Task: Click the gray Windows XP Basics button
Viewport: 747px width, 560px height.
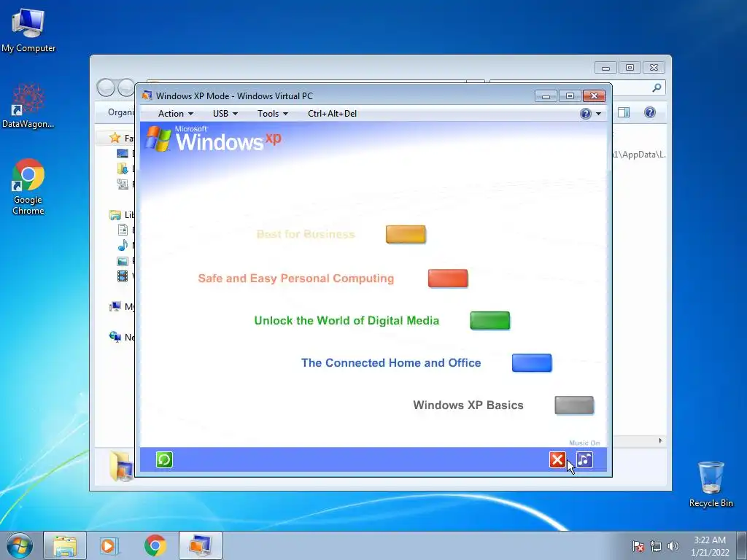Action: click(x=574, y=405)
